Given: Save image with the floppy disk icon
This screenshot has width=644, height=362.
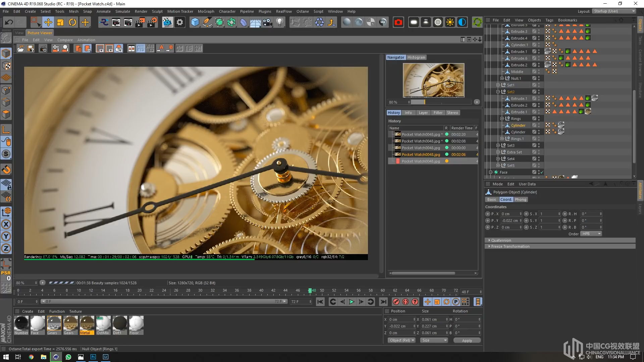Looking at the screenshot, I should (x=31, y=49).
